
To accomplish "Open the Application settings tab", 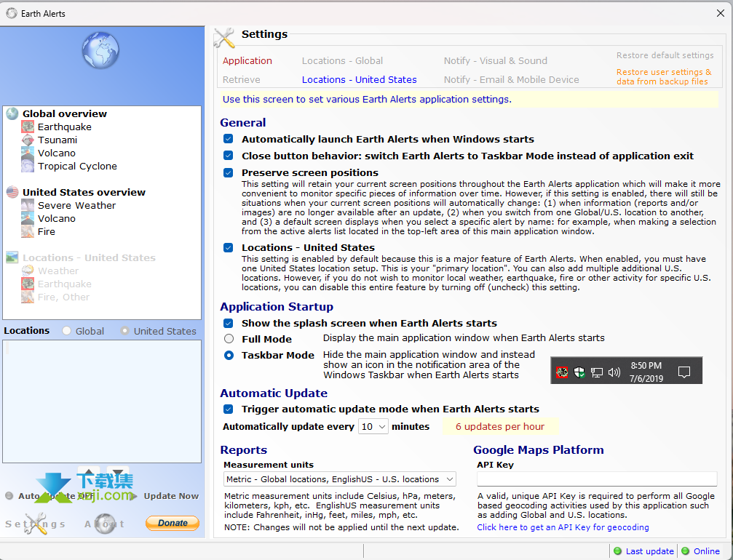I will point(247,60).
